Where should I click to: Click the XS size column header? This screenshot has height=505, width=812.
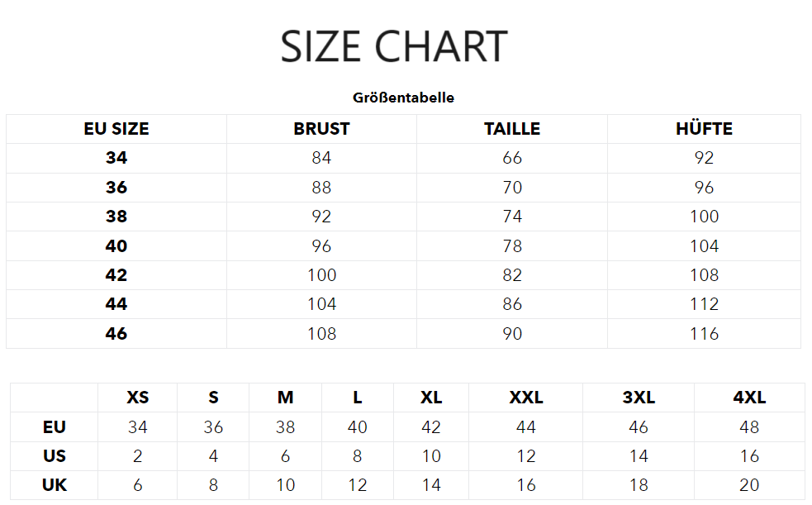click(x=138, y=398)
